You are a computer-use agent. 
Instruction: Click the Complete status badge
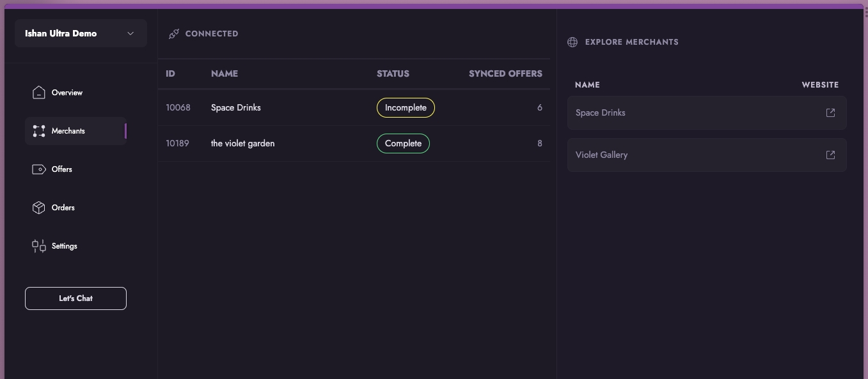(403, 143)
